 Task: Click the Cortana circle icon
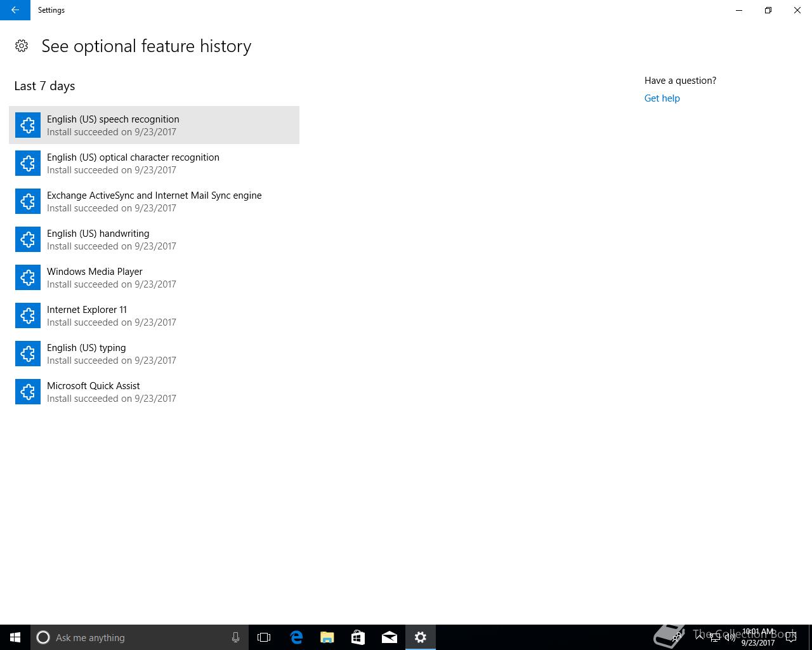coord(43,637)
